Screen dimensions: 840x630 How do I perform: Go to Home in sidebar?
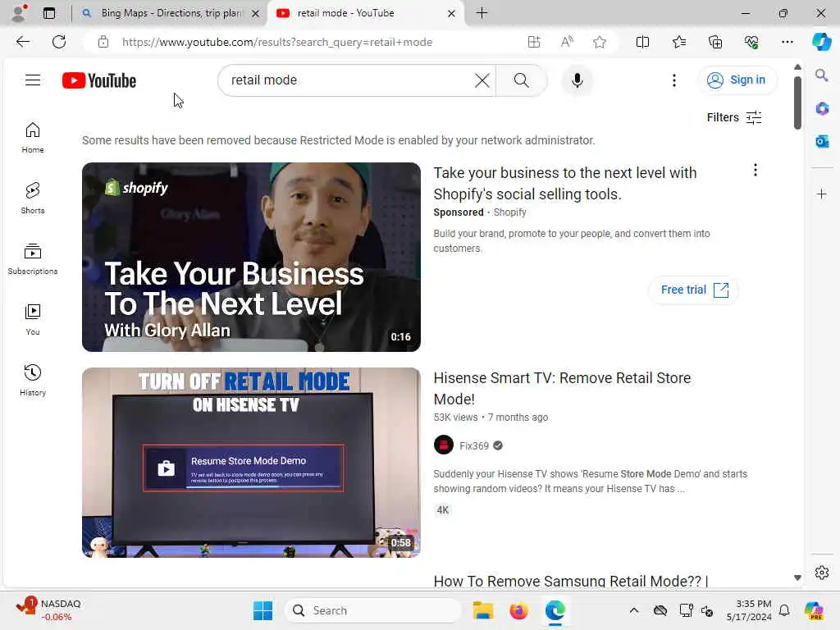point(33,138)
